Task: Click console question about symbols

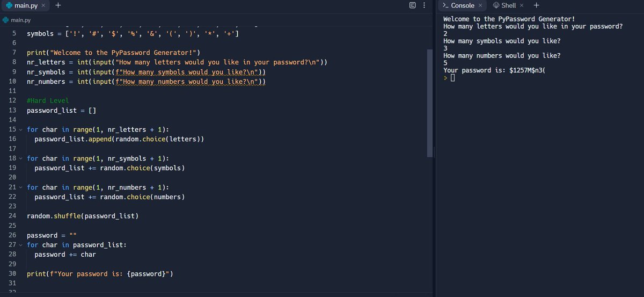Action: pyautogui.click(x=502, y=41)
